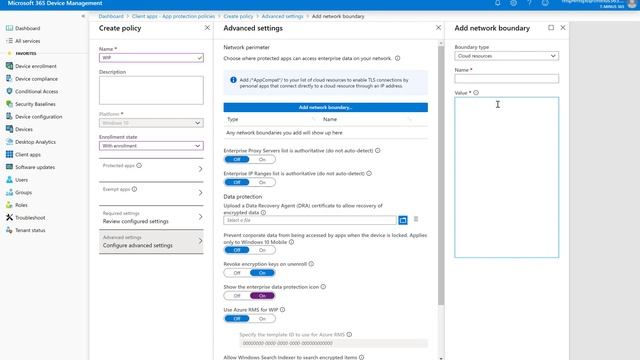The image size is (640, 360).
Task: Click Client apps - App protection policies breadcrumb
Action: 173,16
